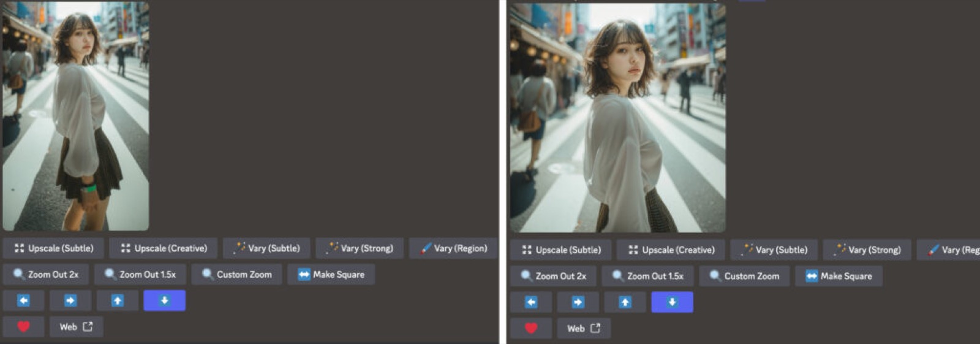Select Zoom Out 1.5x in the left panel
Screen dimensions: 980x344
pos(140,274)
